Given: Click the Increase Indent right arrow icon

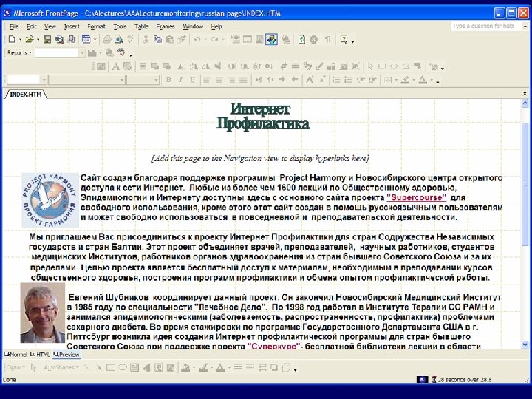Looking at the screenshot, I should tap(282, 80).
